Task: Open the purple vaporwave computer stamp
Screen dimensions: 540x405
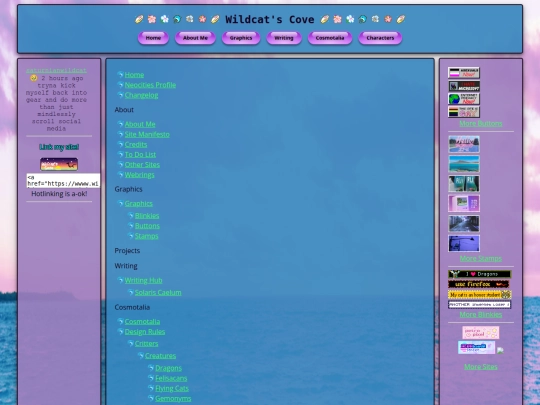Action: [x=464, y=204]
